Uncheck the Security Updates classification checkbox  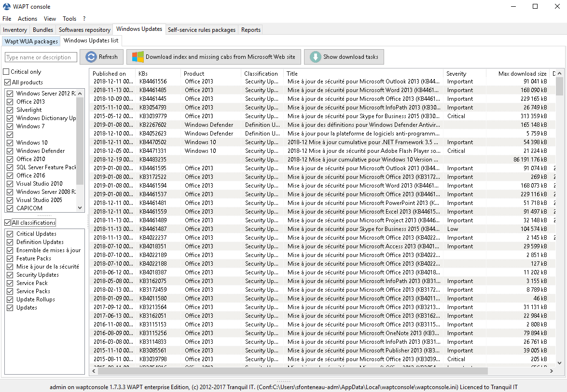(10, 274)
